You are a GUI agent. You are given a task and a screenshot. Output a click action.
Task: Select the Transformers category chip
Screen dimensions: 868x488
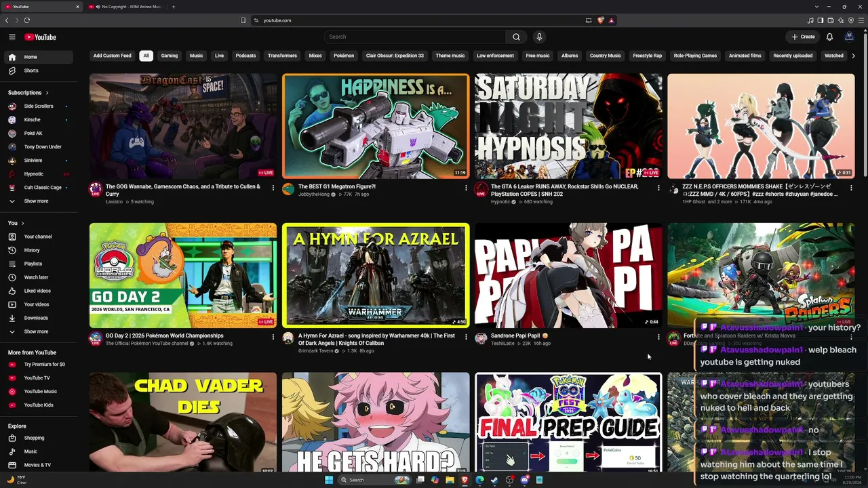(x=282, y=56)
